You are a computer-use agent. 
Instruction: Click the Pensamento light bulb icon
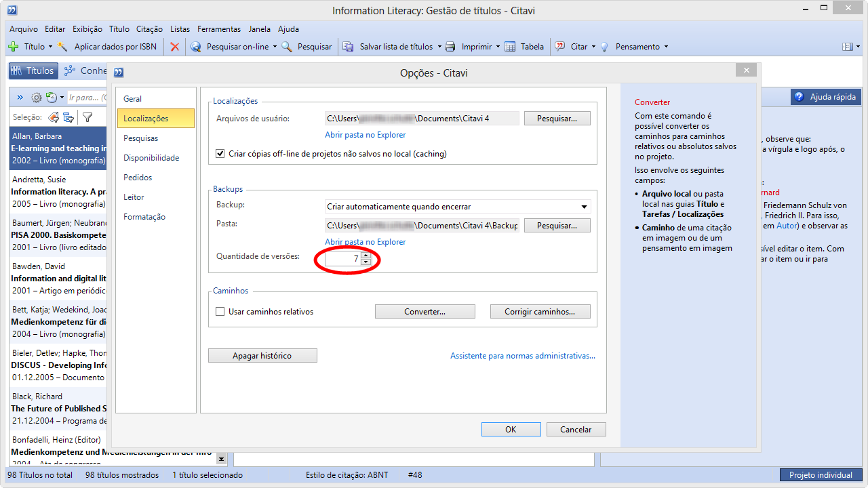pyautogui.click(x=605, y=47)
